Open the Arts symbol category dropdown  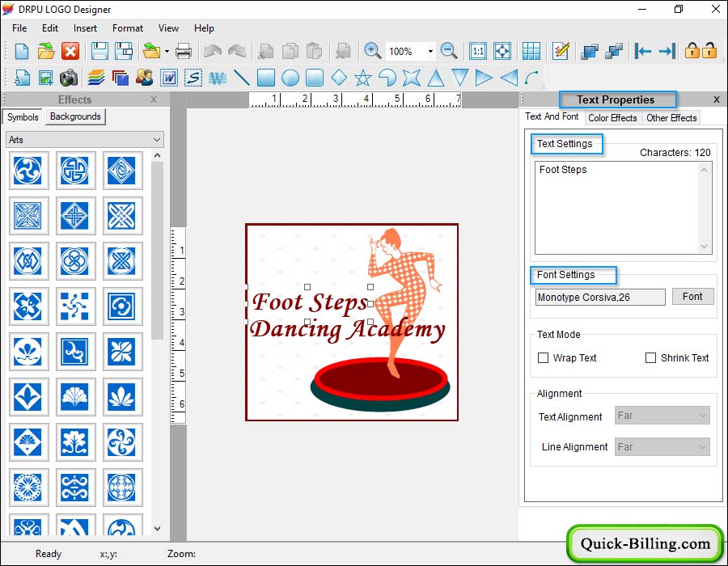(x=85, y=140)
